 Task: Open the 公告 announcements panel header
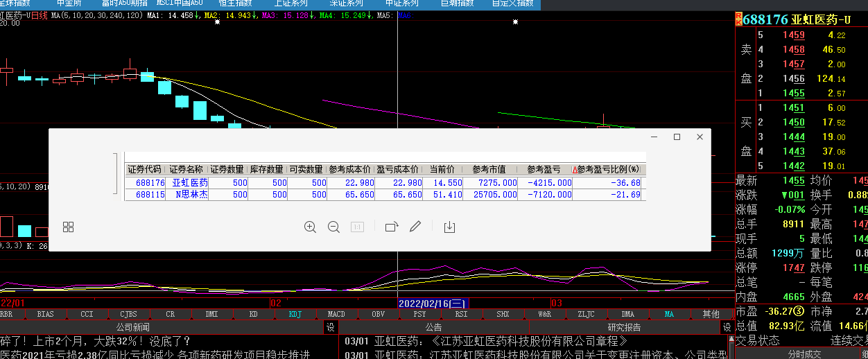[x=434, y=327]
